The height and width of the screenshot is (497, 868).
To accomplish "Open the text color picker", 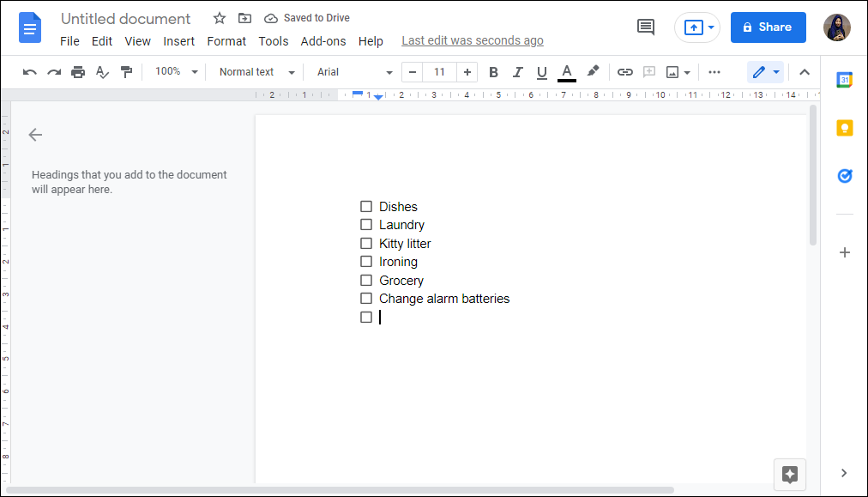I will coord(566,73).
